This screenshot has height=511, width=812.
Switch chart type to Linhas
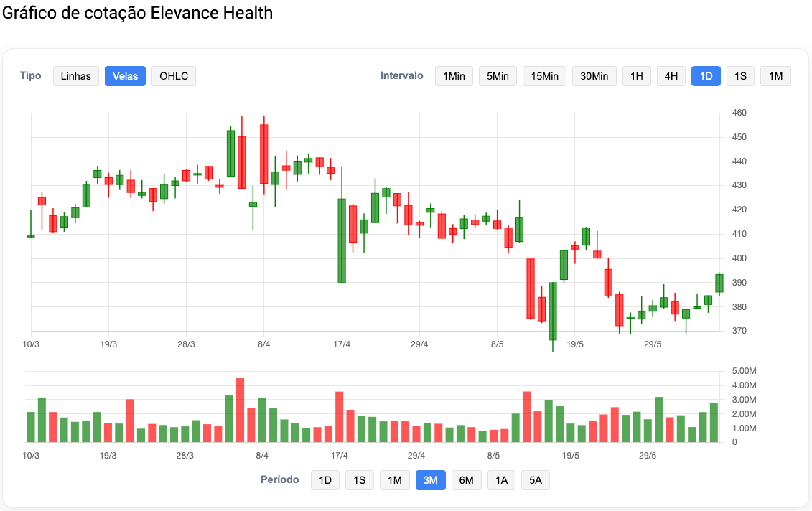click(x=76, y=76)
